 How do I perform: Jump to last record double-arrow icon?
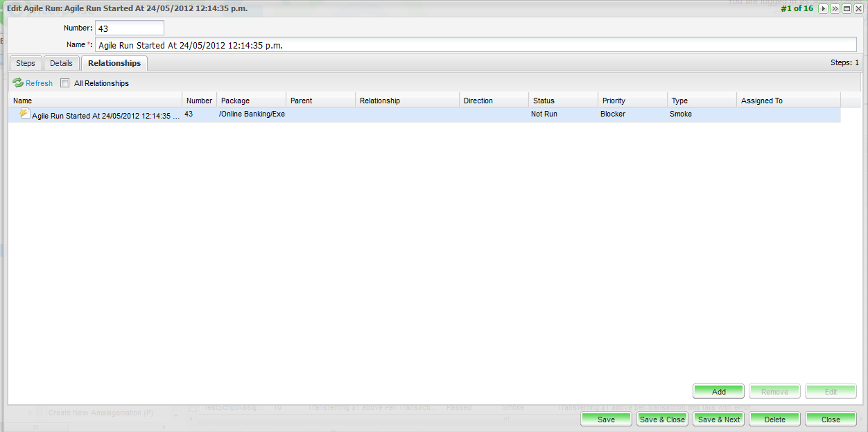click(835, 9)
